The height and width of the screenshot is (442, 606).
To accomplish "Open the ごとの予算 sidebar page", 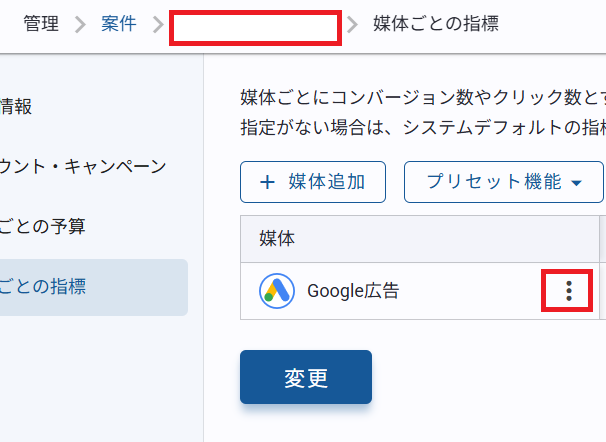I will click(x=43, y=226).
